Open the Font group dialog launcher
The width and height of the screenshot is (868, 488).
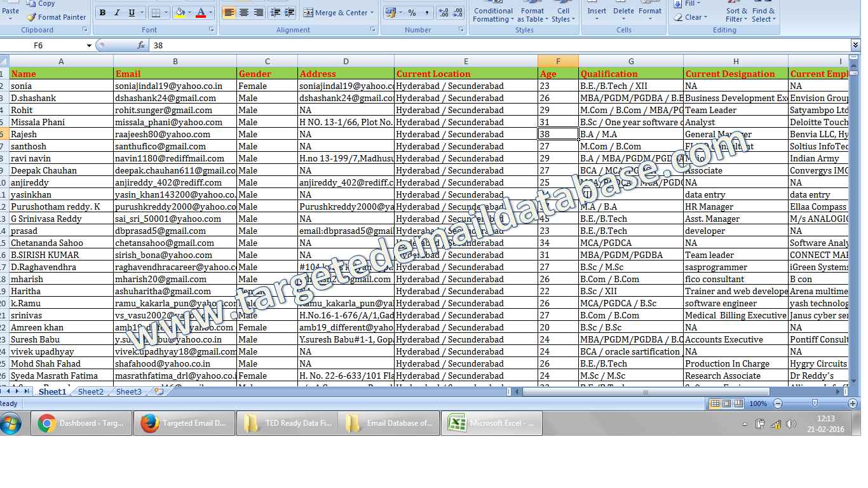pos(213,29)
